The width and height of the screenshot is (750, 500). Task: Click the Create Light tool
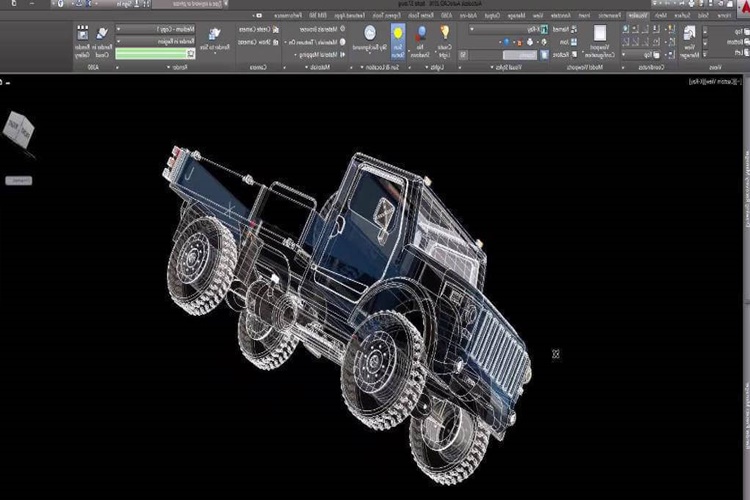pos(444,41)
